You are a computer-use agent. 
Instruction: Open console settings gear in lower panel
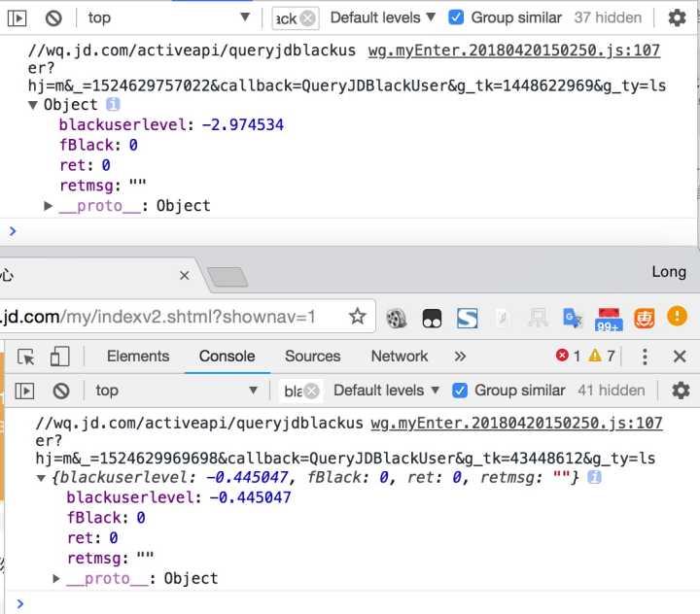click(x=681, y=391)
